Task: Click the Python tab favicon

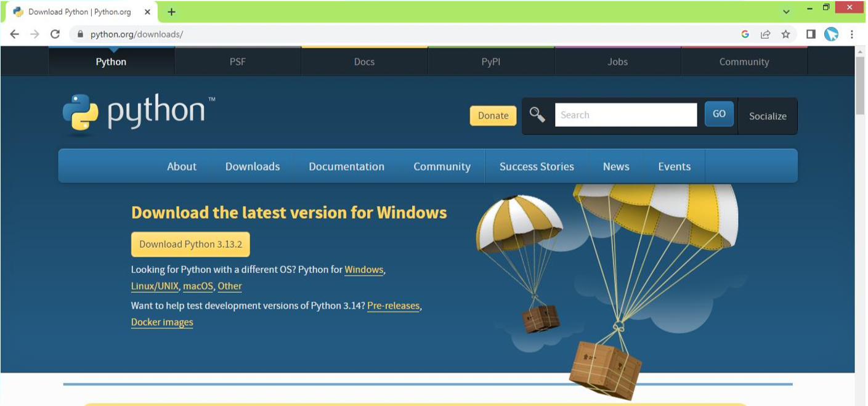Action: [x=18, y=12]
